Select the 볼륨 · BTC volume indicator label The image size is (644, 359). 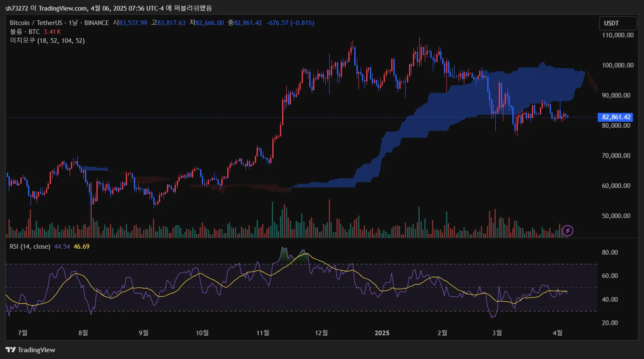click(25, 32)
